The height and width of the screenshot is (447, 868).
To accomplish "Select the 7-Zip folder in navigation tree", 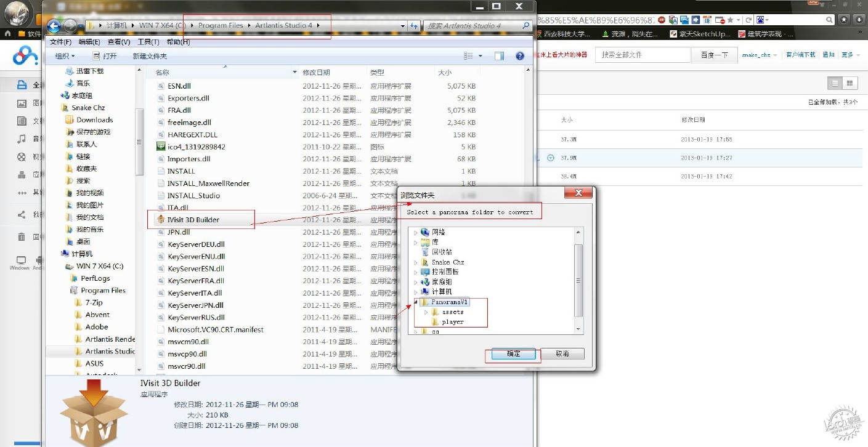I will 88,302.
